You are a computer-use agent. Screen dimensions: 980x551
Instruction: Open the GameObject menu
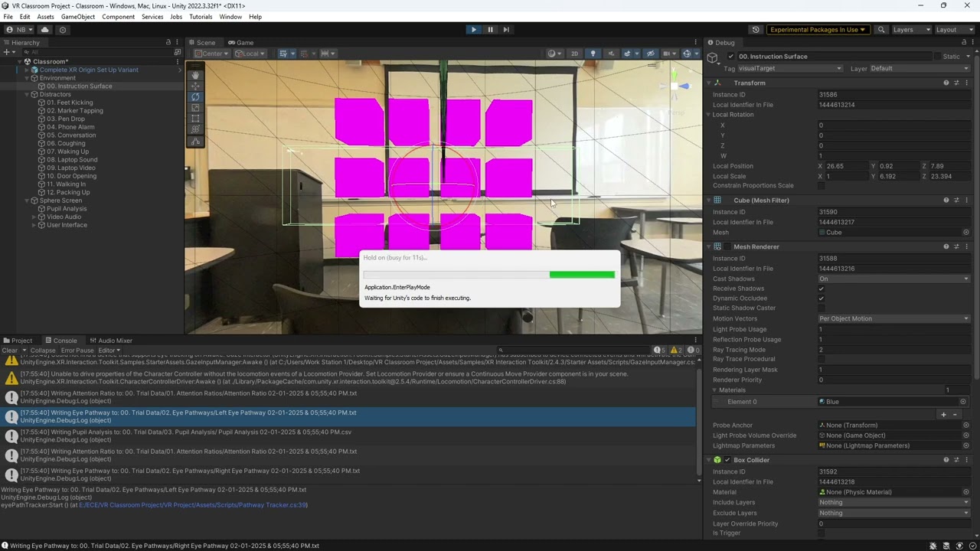click(x=78, y=17)
